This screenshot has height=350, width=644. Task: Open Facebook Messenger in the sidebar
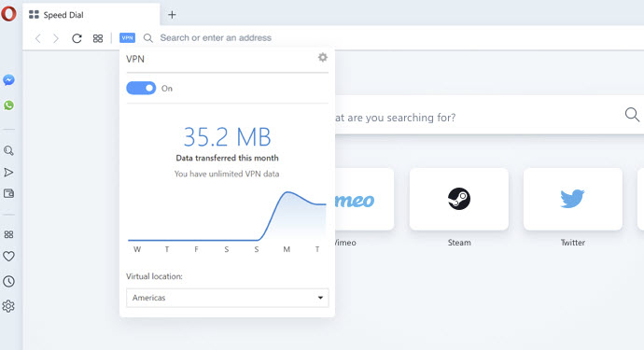(x=8, y=79)
